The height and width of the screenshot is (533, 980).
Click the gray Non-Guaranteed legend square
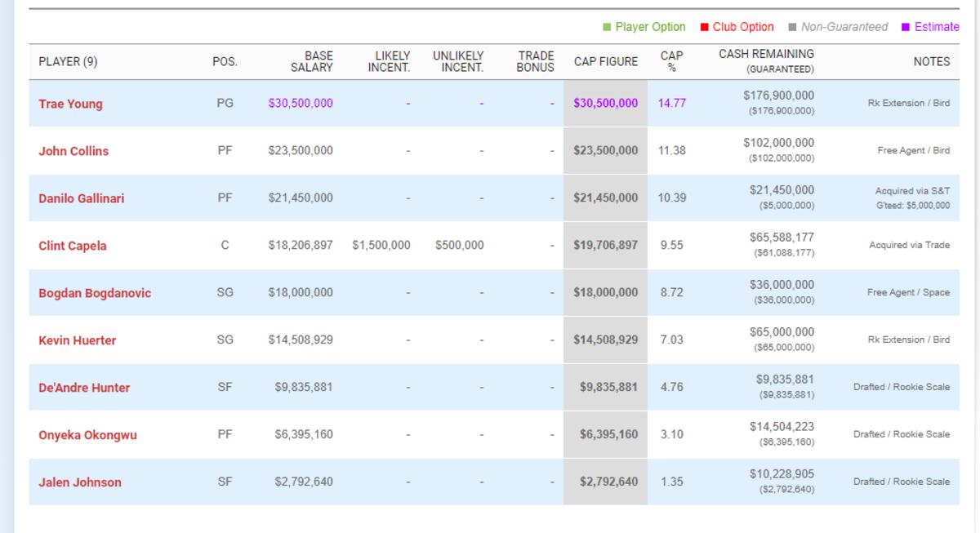(793, 27)
